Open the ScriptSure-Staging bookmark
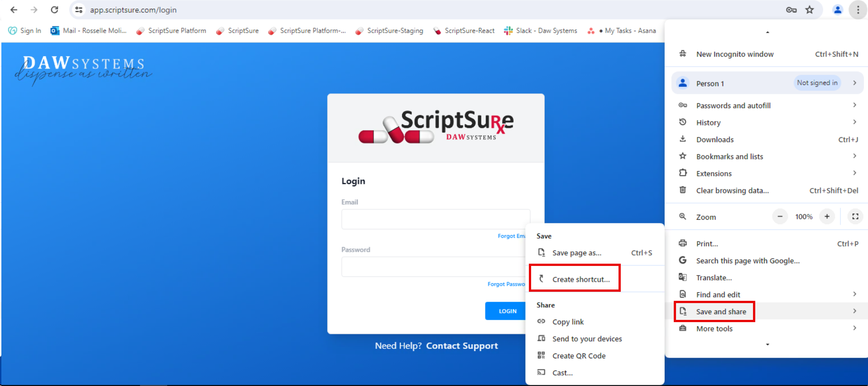 click(x=389, y=30)
